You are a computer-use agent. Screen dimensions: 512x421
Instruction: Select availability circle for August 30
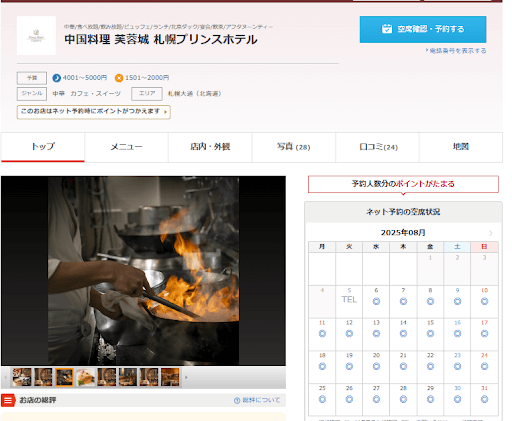coord(457,399)
